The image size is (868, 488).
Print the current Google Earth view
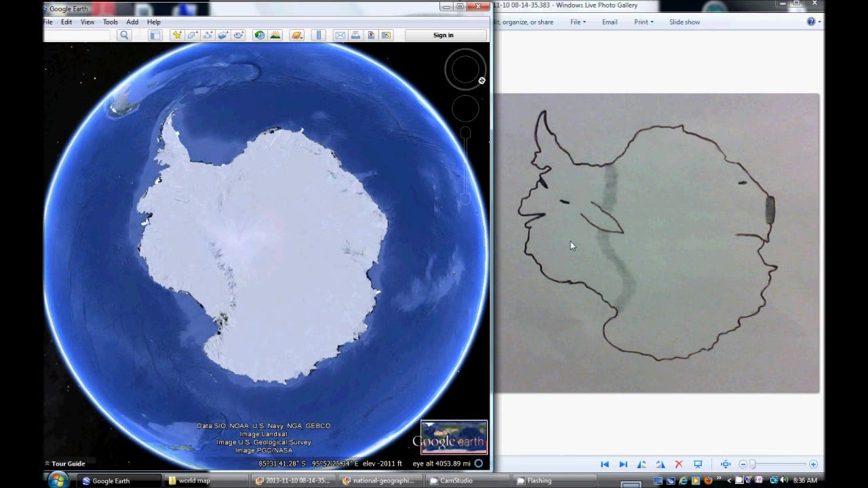(x=355, y=35)
